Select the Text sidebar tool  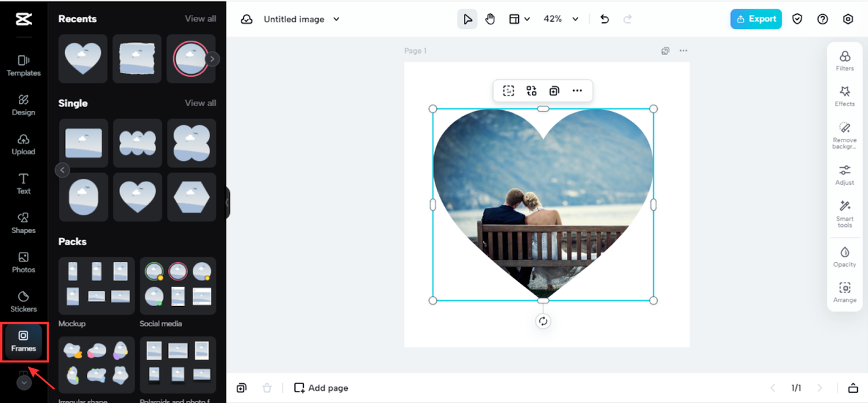[23, 184]
